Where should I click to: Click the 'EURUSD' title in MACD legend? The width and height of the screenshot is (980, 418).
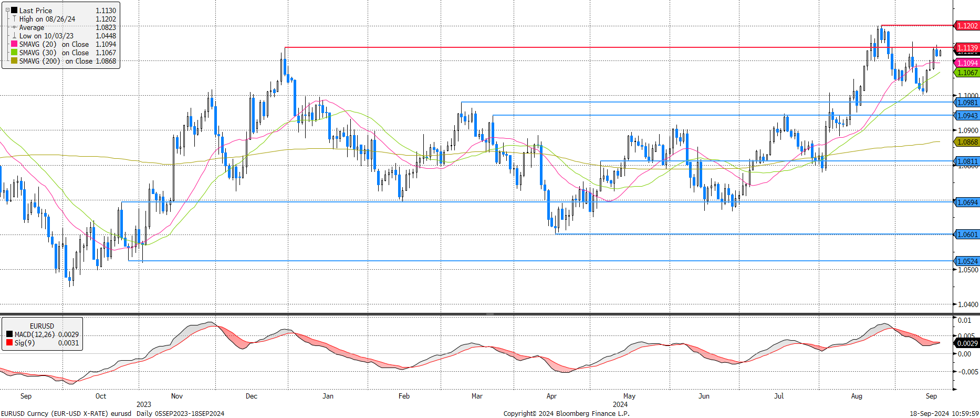[42, 326]
